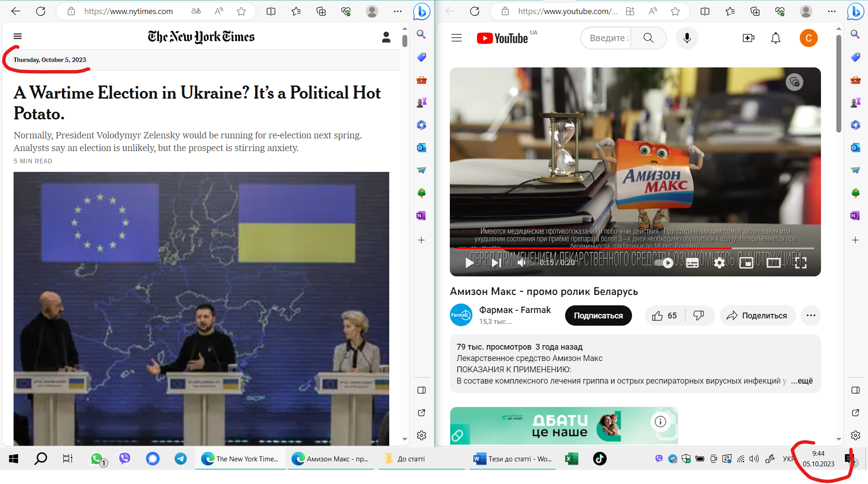Screen dimensions: 868x484
Task: Open New York Times sections menu
Action: pyautogui.click(x=18, y=37)
